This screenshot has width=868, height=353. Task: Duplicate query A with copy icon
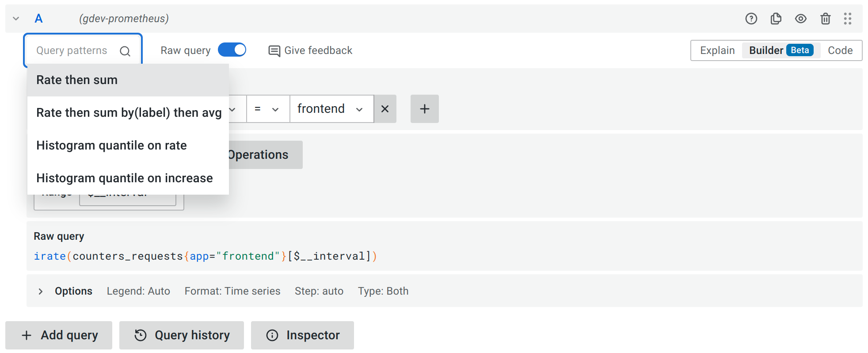point(776,19)
